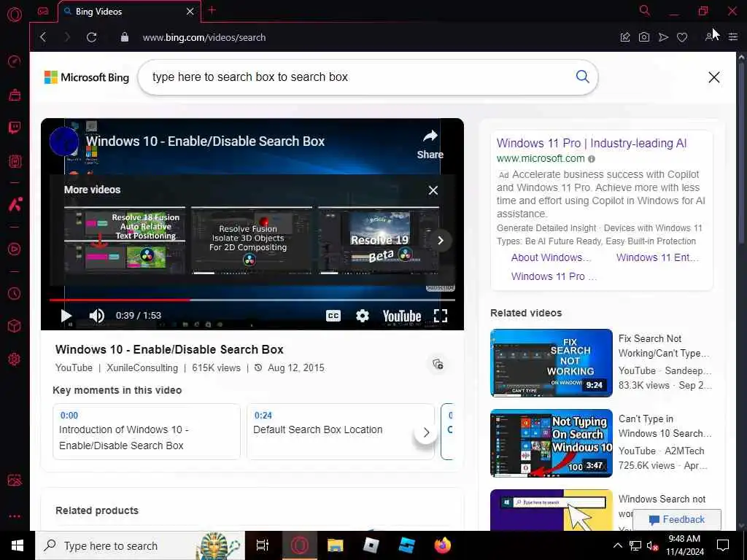This screenshot has height=560, width=747.
Task: Launch Firefox from taskbar
Action: click(443, 545)
